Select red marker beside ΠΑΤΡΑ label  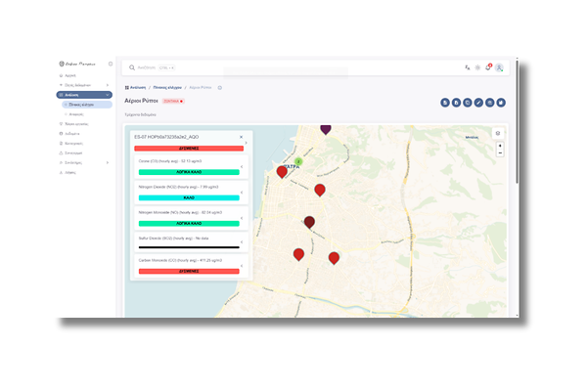click(x=282, y=171)
